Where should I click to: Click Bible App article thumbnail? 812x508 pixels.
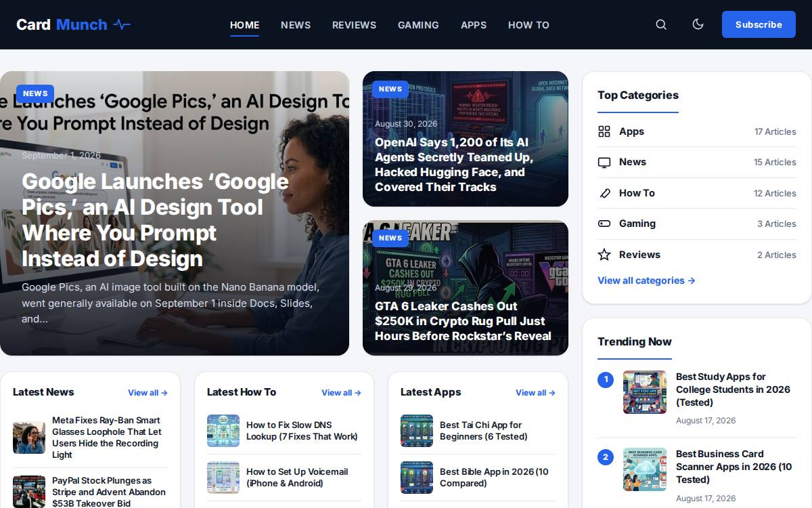coord(417,478)
